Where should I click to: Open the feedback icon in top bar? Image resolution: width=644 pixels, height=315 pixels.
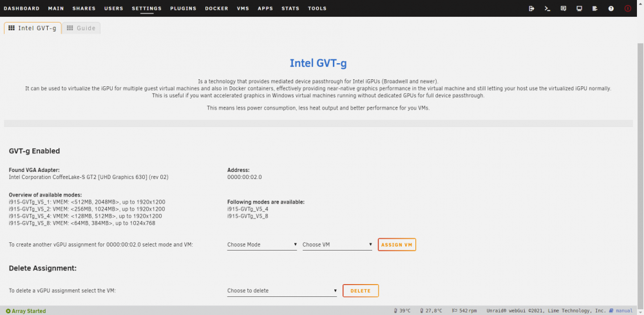[563, 8]
